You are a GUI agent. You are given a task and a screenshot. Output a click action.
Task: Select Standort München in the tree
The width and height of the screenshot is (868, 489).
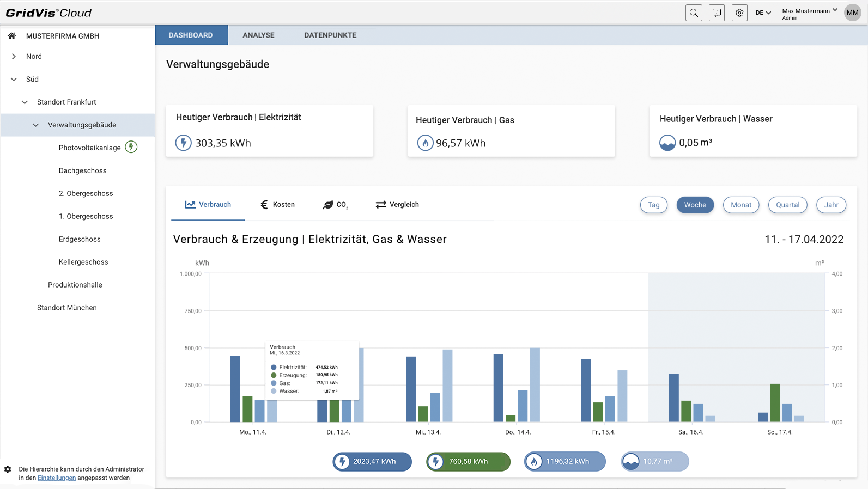[x=67, y=308]
